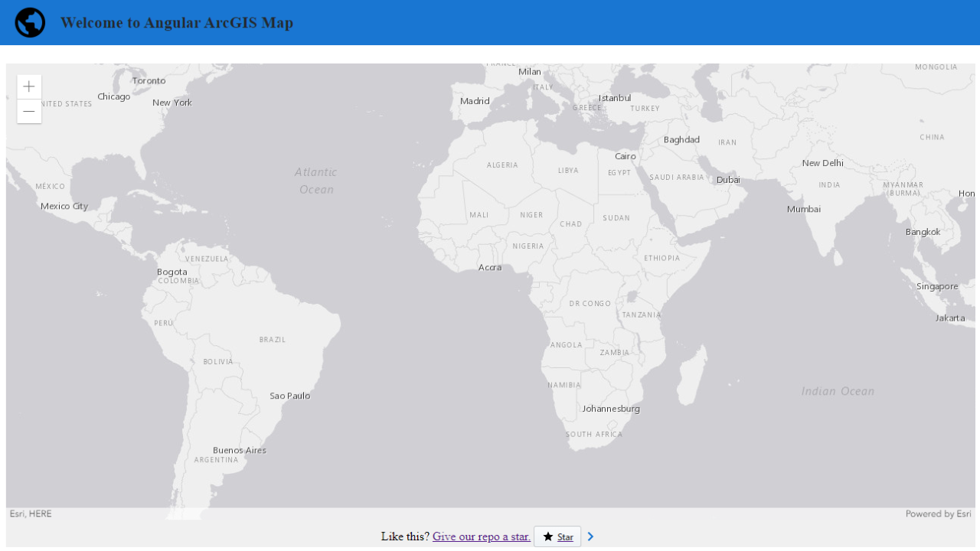This screenshot has height=551, width=980.
Task: Click the SOUTH AFRICA country label
Action: 594,435
